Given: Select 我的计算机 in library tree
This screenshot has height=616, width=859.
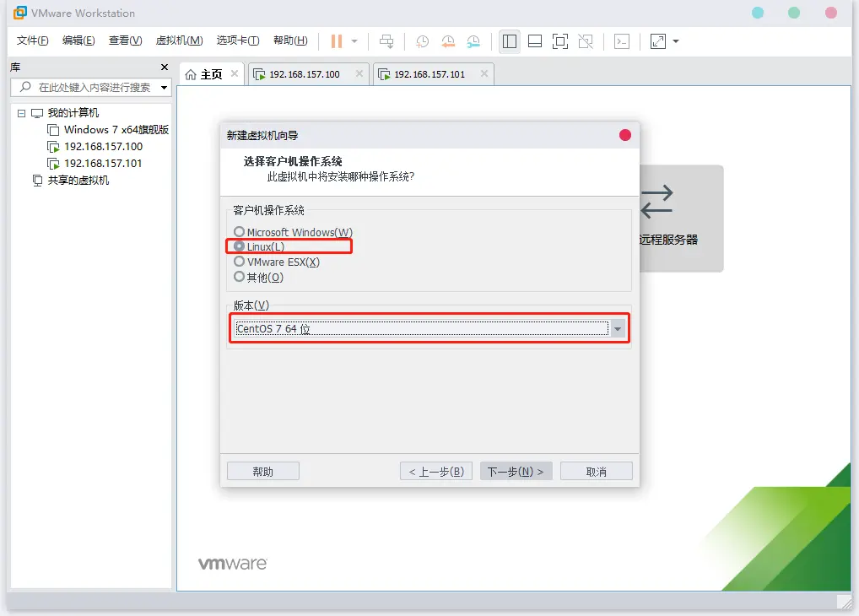Looking at the screenshot, I should (73, 113).
